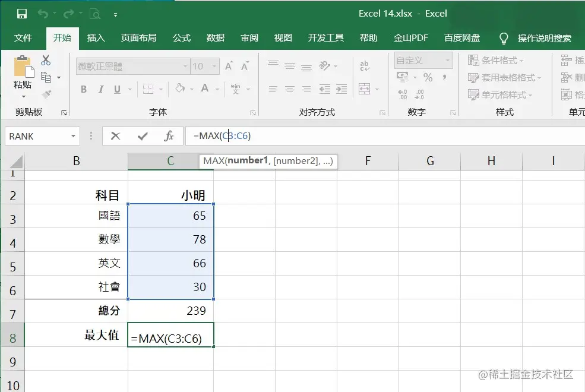Select cell C7 containing 239

point(170,311)
